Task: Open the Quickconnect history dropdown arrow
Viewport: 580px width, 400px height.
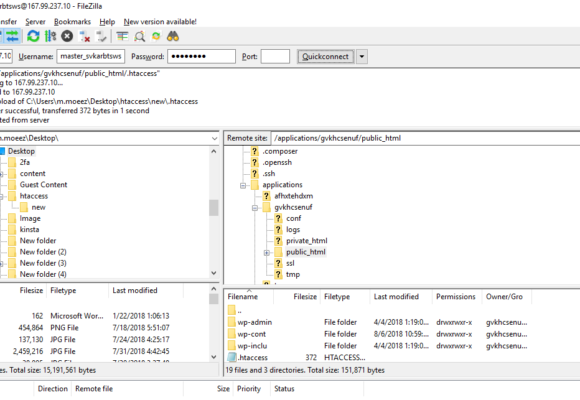Action: (x=362, y=57)
